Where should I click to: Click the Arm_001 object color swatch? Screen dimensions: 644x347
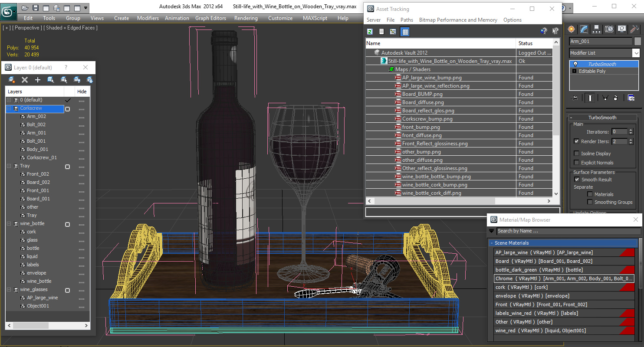(637, 41)
